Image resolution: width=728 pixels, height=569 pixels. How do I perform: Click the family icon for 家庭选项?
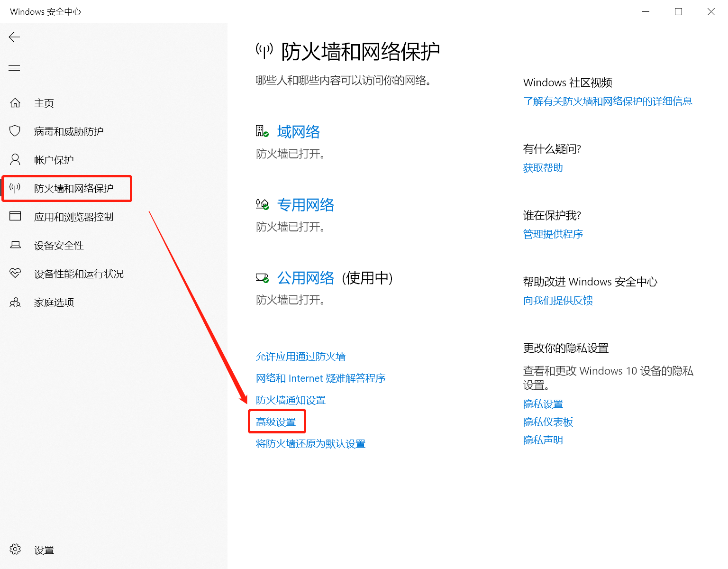tap(15, 302)
